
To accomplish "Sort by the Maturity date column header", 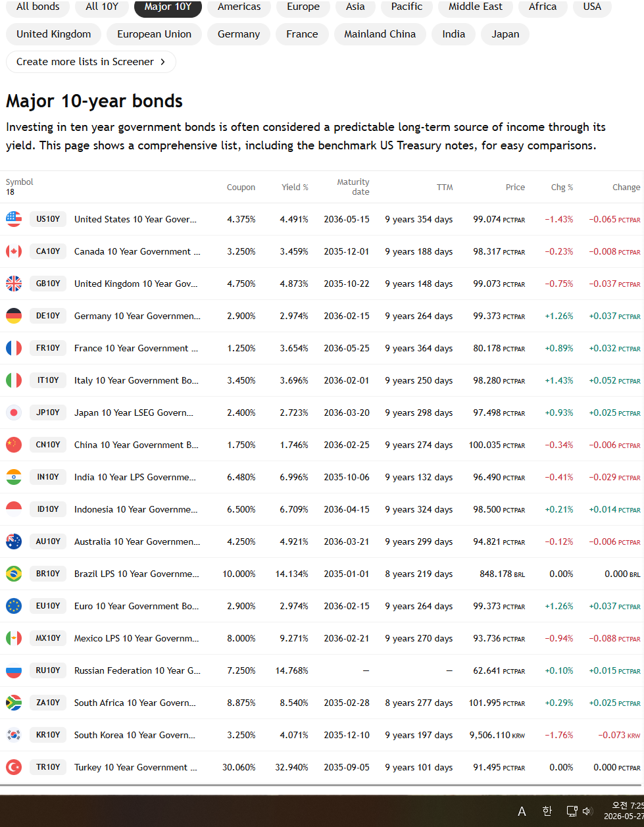I will (x=353, y=187).
